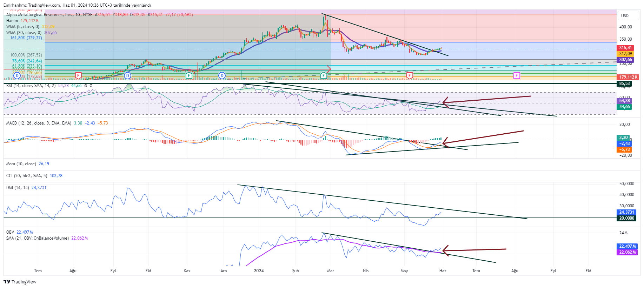Click the 20,0000 horizontal line label

pos(627,218)
